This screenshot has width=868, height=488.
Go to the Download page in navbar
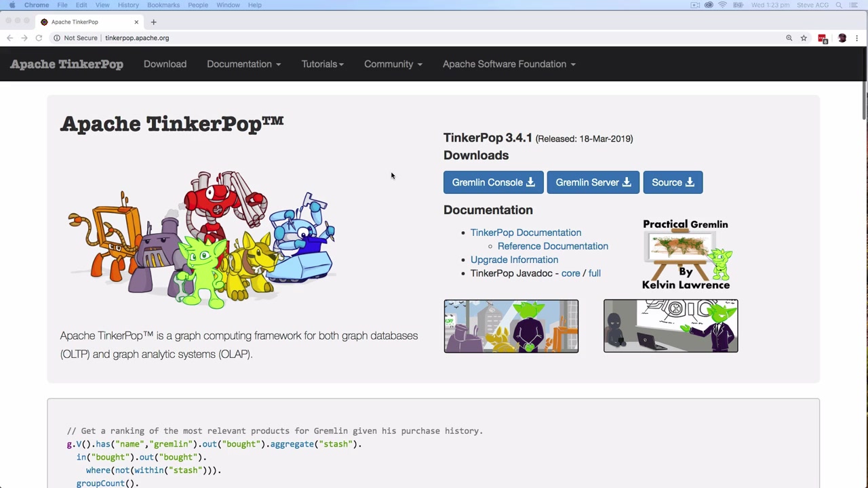pyautogui.click(x=165, y=64)
